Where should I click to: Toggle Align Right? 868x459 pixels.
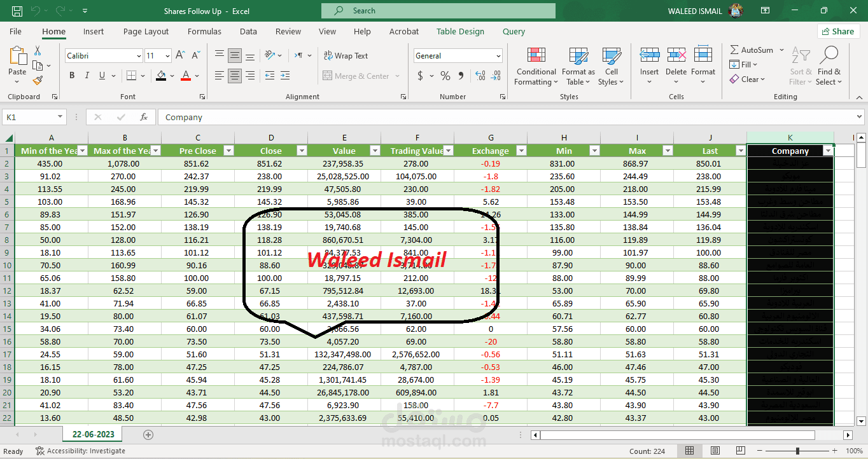[x=251, y=76]
